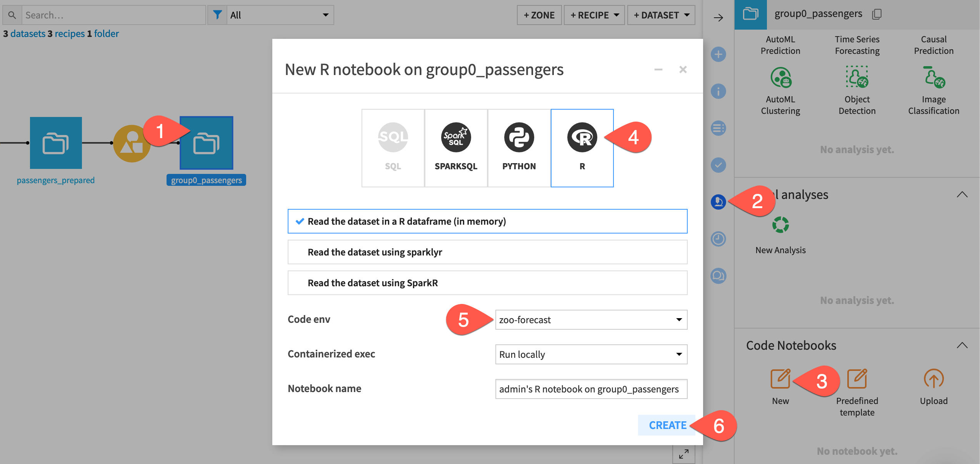Start an AutoML Clustering analysis
This screenshot has width=980, height=464.
point(780,91)
